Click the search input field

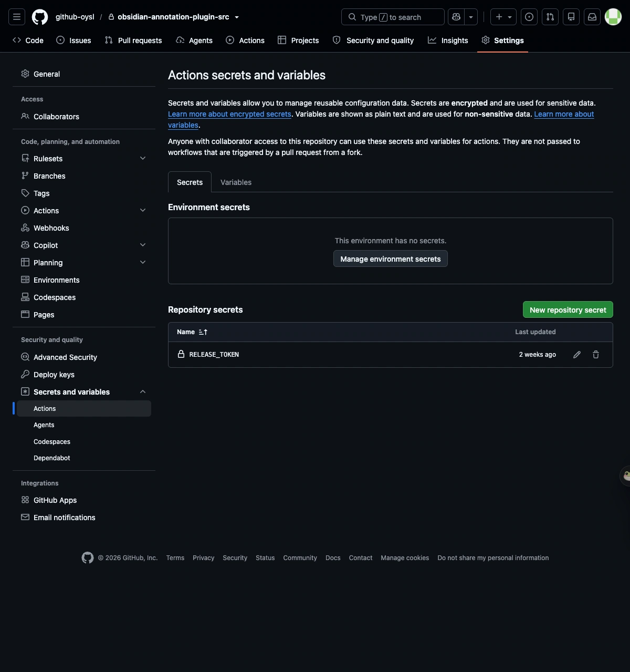[x=393, y=17]
